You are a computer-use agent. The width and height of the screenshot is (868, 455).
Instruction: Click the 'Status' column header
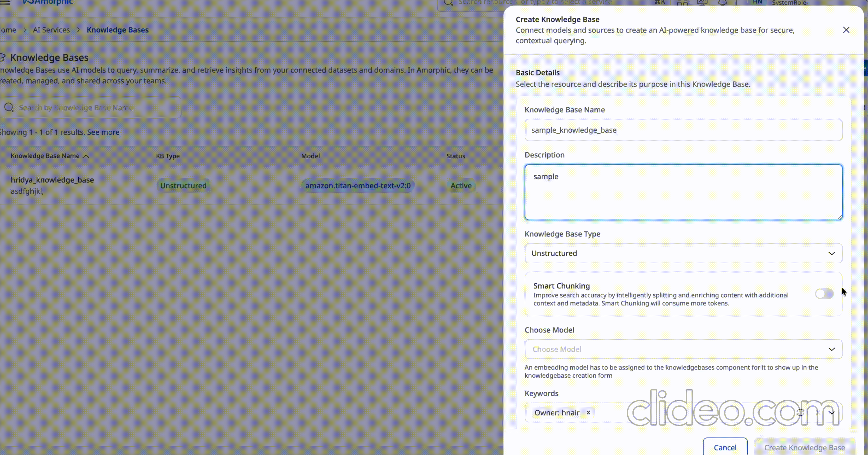pyautogui.click(x=456, y=156)
